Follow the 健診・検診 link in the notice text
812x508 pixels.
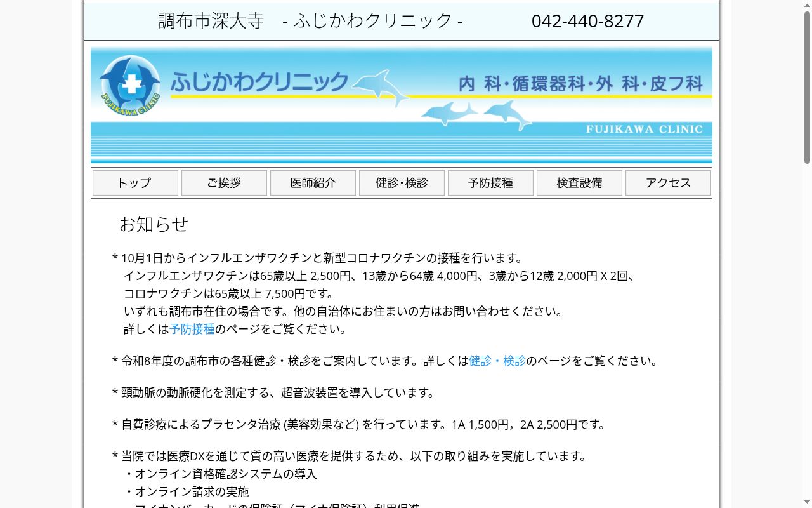tap(497, 361)
